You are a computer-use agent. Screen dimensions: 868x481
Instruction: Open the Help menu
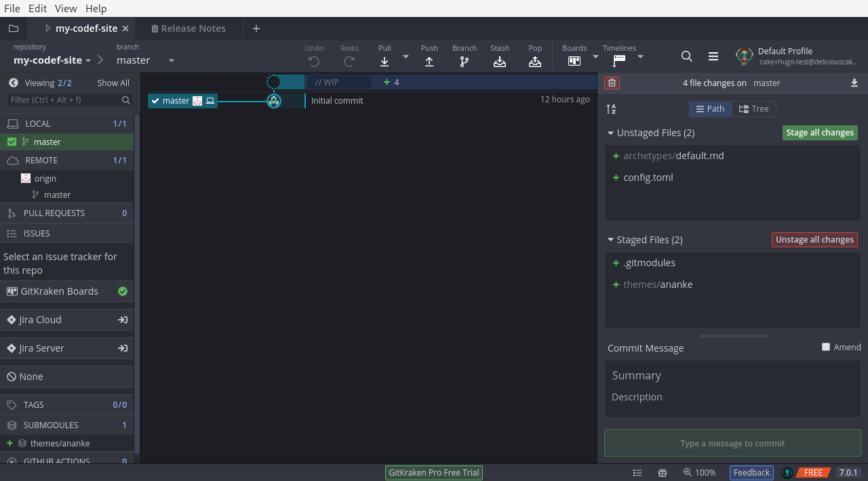coord(96,8)
